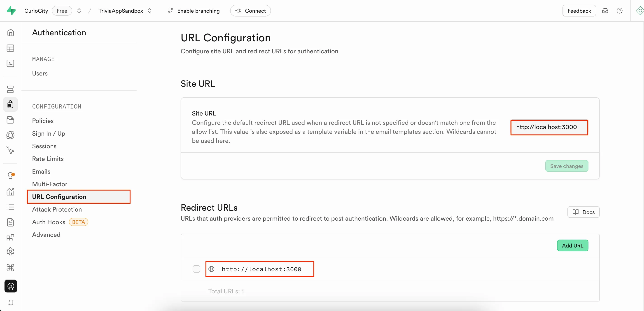Switch to the Users section
The image size is (644, 311).
coord(40,73)
